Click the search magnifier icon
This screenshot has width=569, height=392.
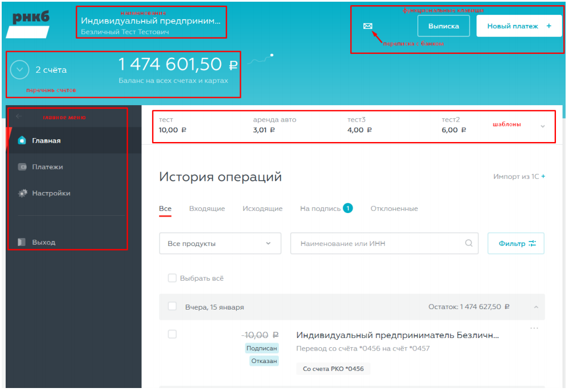[x=468, y=243]
